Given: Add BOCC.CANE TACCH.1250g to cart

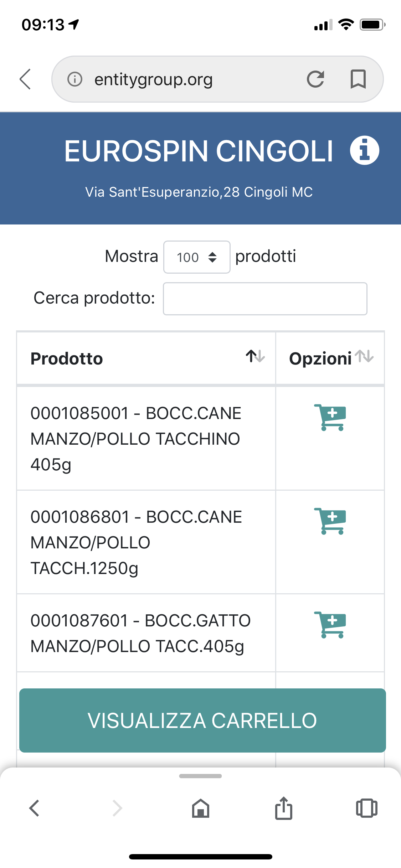Looking at the screenshot, I should pyautogui.click(x=330, y=521).
